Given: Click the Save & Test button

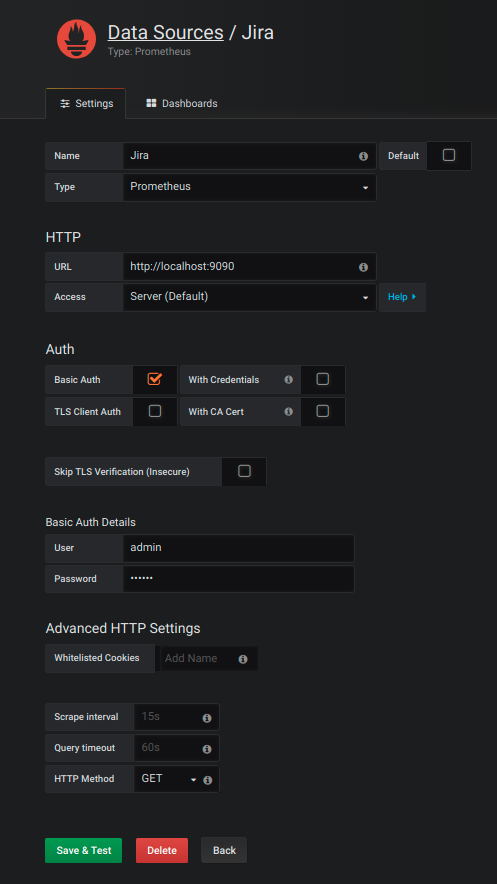Looking at the screenshot, I should [83, 850].
